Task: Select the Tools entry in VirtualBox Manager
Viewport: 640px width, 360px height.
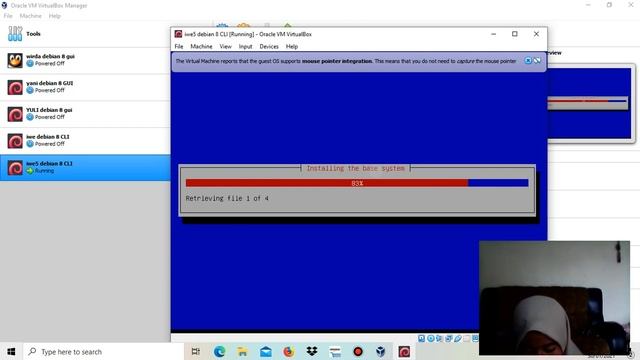Action: click(x=85, y=34)
